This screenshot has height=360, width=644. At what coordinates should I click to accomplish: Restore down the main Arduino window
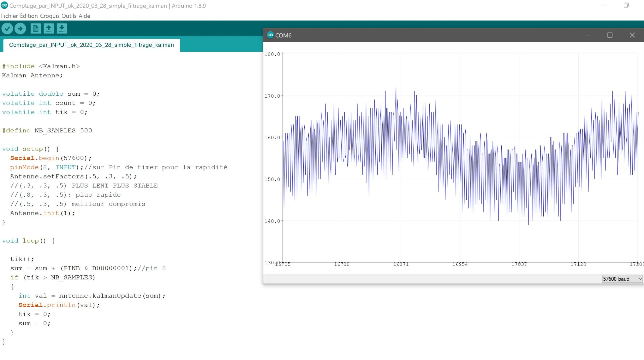[626, 5]
